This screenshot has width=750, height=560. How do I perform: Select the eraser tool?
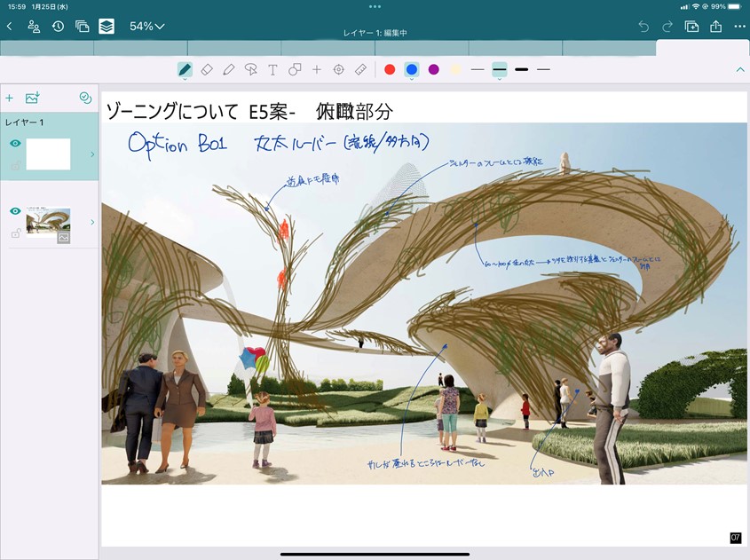pyautogui.click(x=207, y=69)
